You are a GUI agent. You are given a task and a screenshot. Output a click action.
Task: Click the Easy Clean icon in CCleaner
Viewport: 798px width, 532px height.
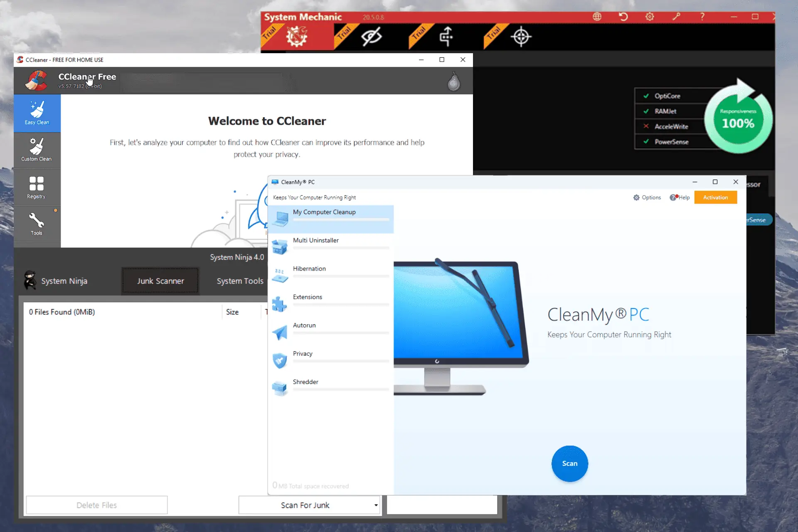coord(37,113)
